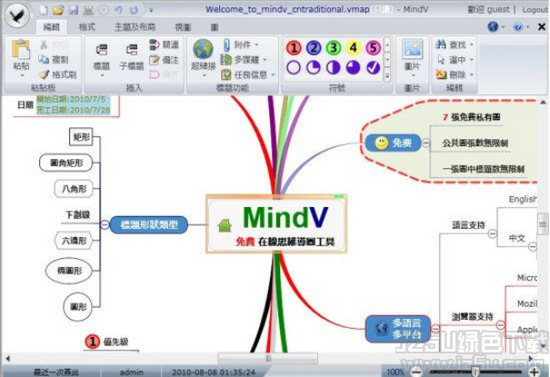Insert a subtopic with 子標題 icon
This screenshot has width=550, height=377.
coord(132,50)
